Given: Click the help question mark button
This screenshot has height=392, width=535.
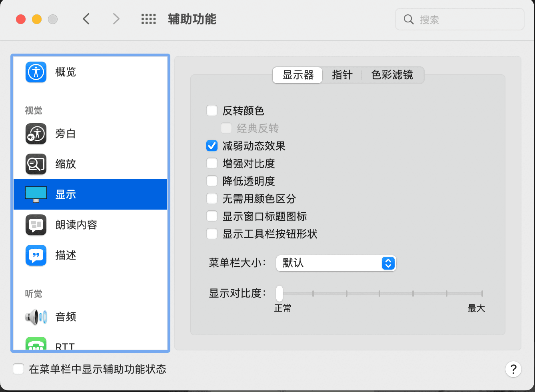Looking at the screenshot, I should [513, 369].
